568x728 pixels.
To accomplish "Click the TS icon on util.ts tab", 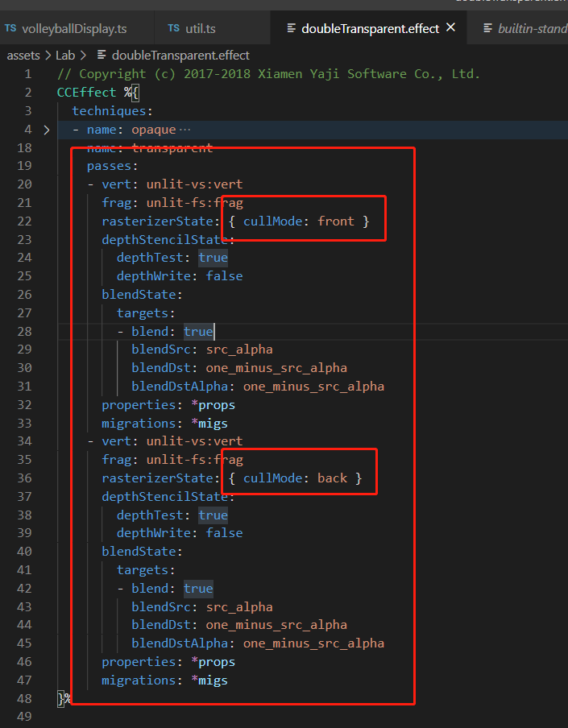I will [x=174, y=29].
